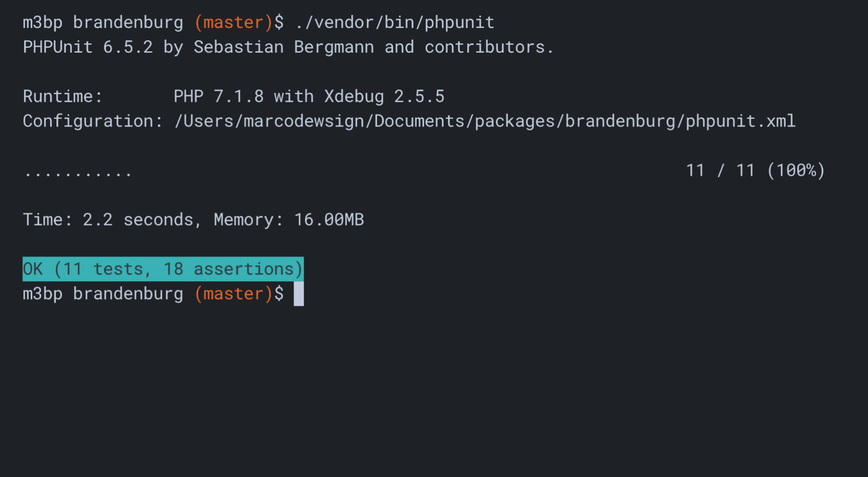Click the "Runtime:" label
Viewport: 868px width, 477px height.
click(x=63, y=97)
